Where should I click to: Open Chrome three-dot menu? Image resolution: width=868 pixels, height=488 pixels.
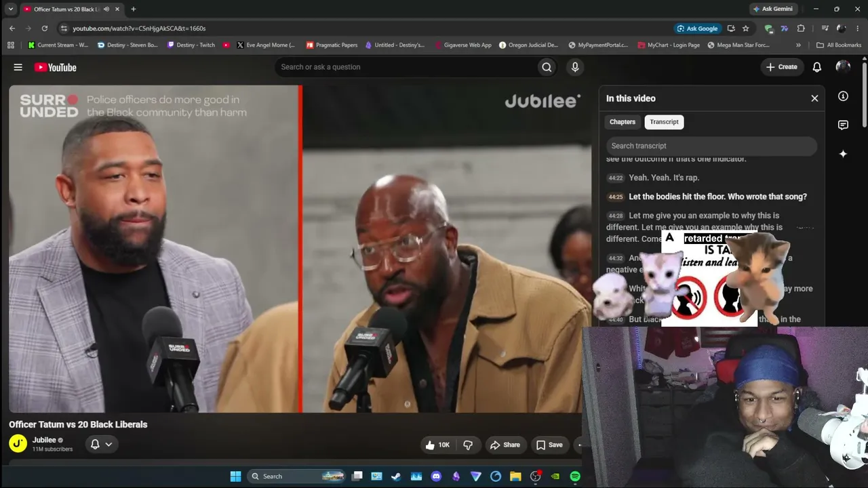858,28
